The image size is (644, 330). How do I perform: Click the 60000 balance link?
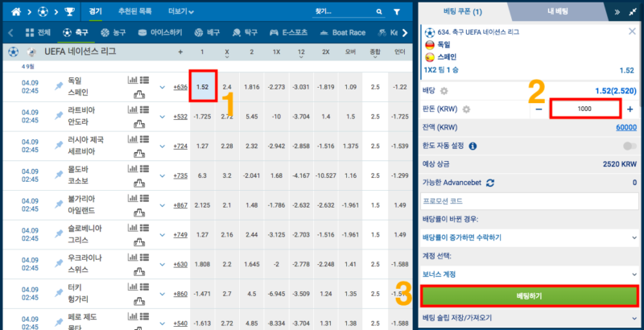[x=625, y=128]
